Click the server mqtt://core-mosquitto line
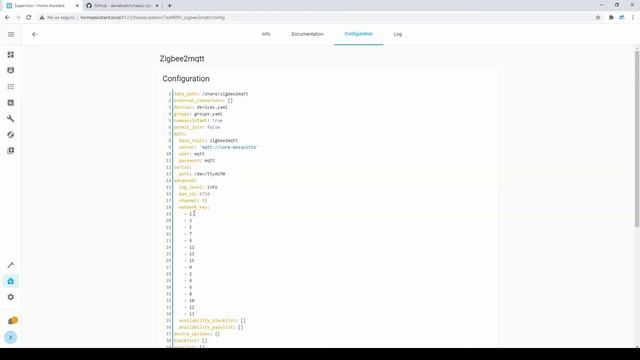Image resolution: width=640 pixels, height=360 pixels. click(219, 147)
